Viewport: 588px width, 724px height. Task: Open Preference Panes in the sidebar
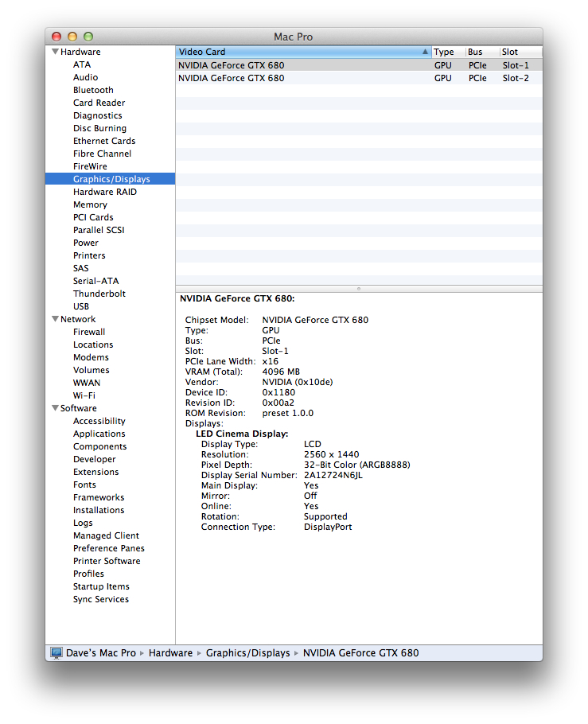[109, 548]
